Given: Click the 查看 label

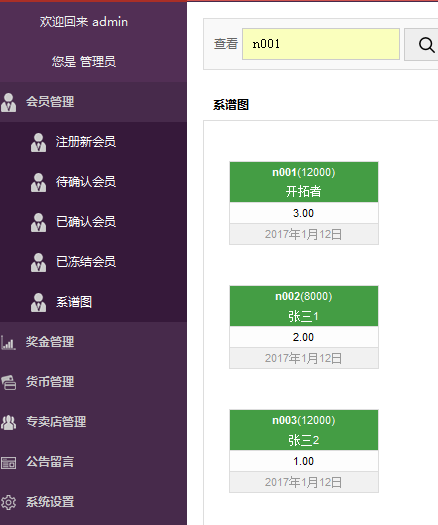Looking at the screenshot, I should point(226,44).
